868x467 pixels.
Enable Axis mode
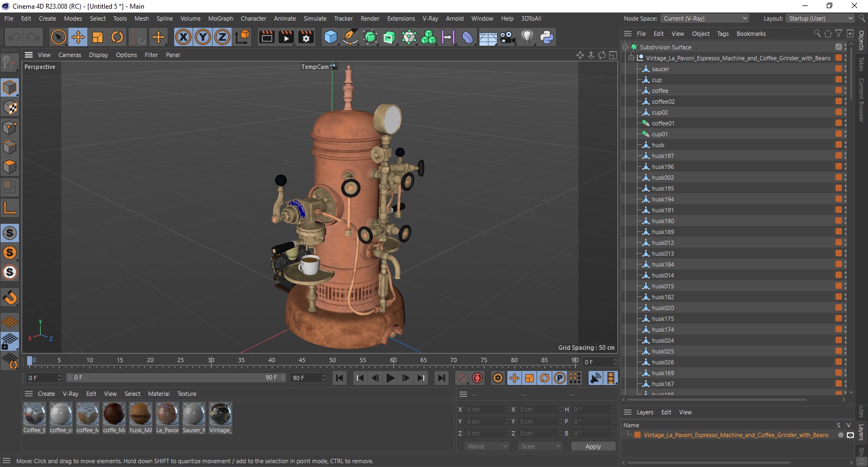(x=10, y=208)
